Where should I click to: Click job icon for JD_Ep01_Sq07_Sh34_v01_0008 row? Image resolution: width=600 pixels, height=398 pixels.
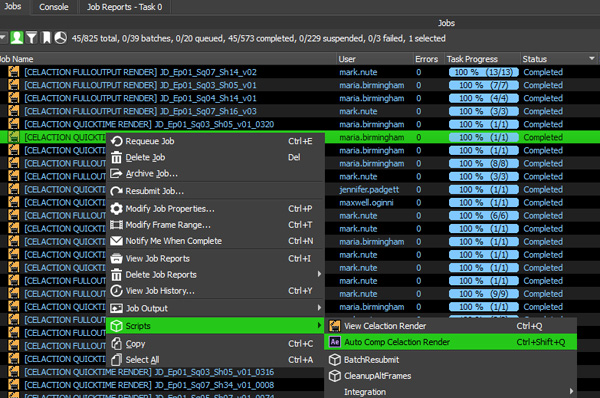tap(14, 385)
